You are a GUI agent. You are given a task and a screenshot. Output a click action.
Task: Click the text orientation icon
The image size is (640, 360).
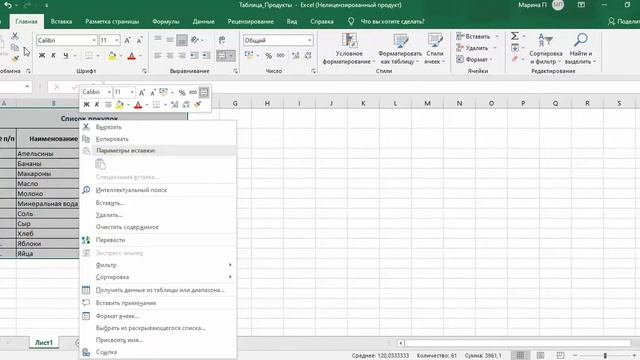point(195,40)
